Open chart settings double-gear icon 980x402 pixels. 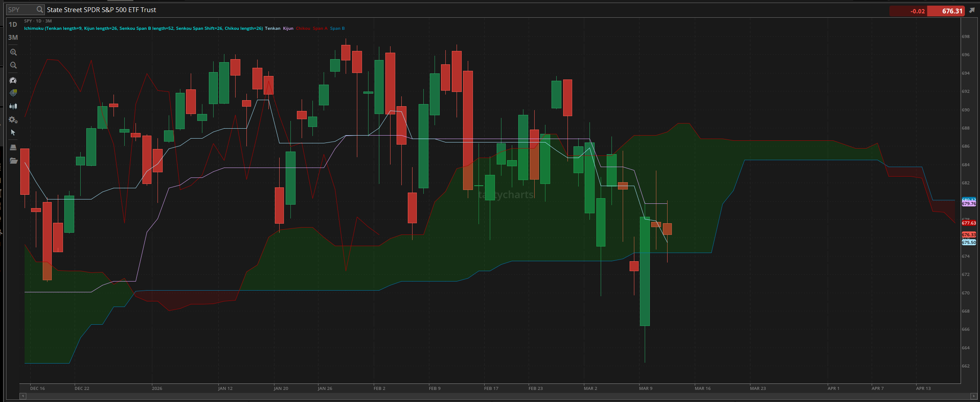pos(13,120)
